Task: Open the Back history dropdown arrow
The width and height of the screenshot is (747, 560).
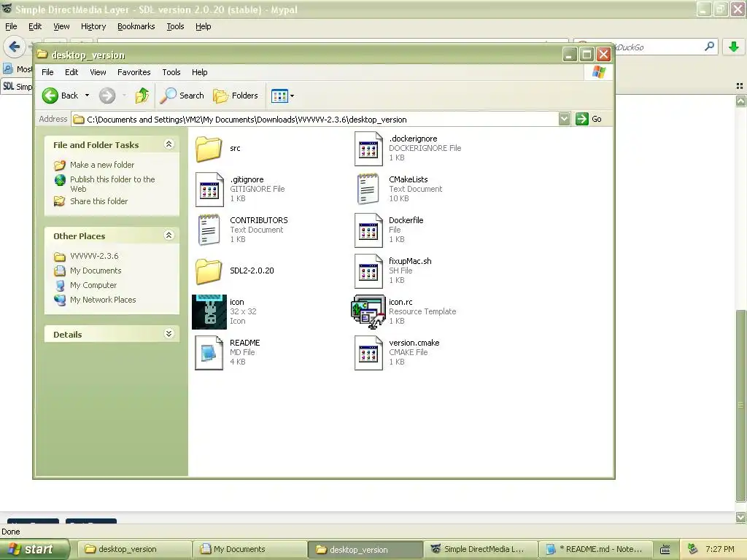Action: [x=88, y=96]
